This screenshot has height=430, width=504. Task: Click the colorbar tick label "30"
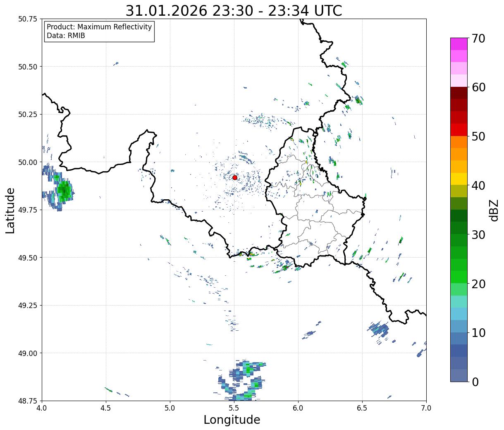click(x=478, y=235)
